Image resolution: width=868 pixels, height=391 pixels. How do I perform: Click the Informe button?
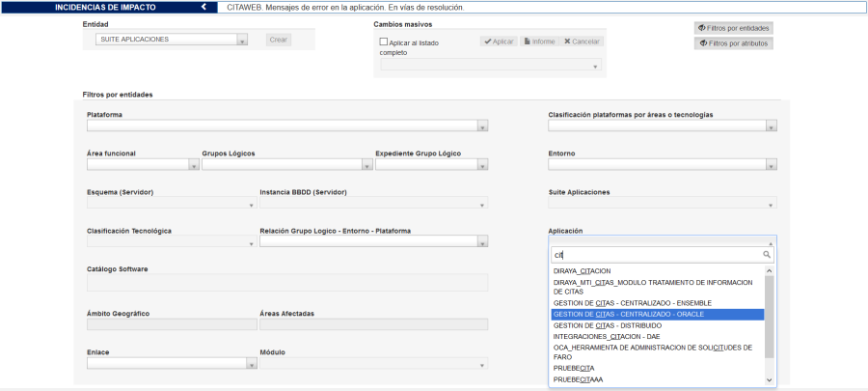pyautogui.click(x=539, y=42)
